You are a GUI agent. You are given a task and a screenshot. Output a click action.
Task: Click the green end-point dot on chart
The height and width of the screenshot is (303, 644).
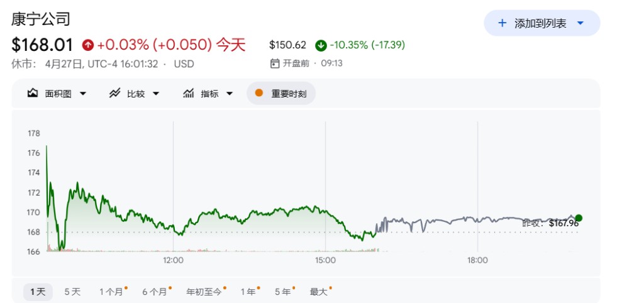coord(579,218)
